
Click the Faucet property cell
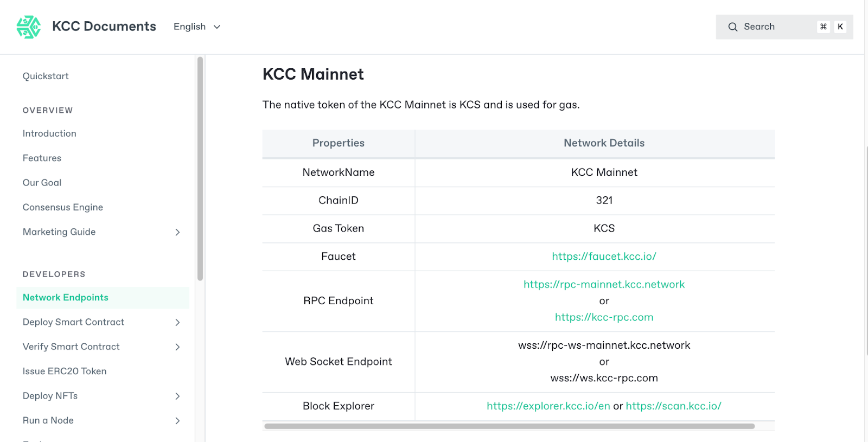(x=339, y=257)
